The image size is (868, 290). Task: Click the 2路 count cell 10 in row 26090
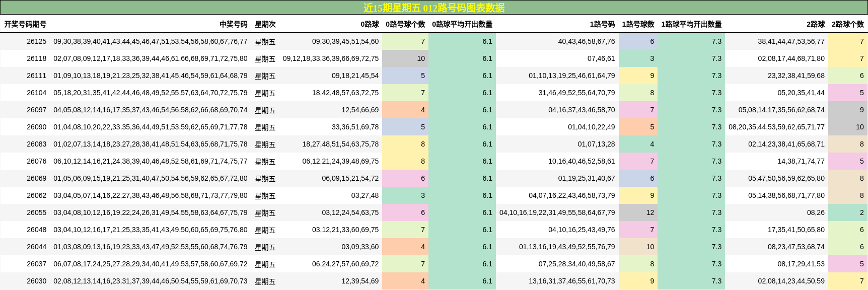pyautogui.click(x=848, y=127)
